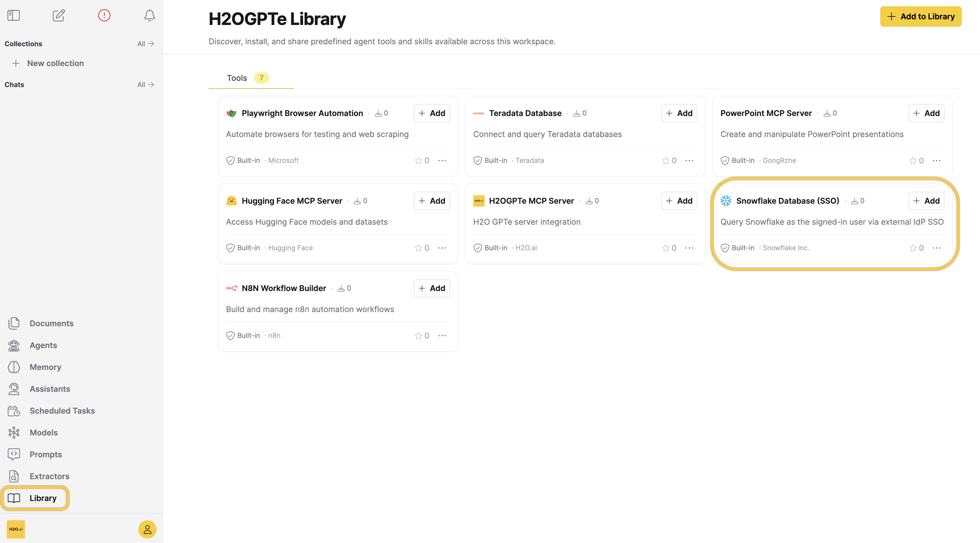Image resolution: width=980 pixels, height=543 pixels.
Task: Click the H2OGPTe MCP Server logo
Action: [479, 201]
